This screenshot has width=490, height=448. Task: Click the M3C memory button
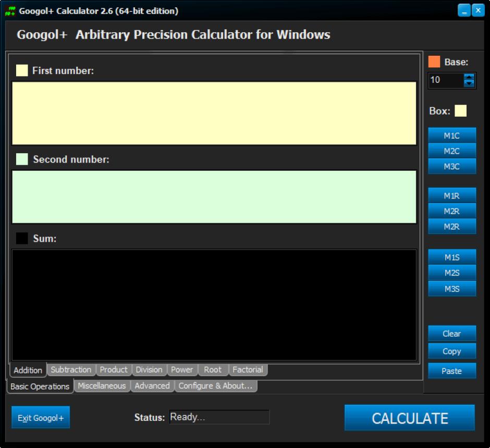click(x=452, y=166)
